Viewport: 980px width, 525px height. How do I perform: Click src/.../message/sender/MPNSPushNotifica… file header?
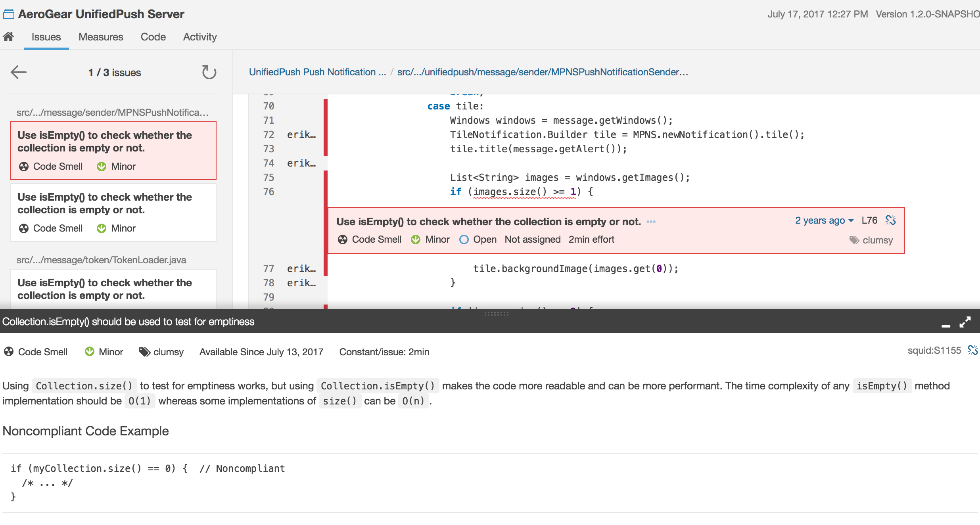click(112, 113)
